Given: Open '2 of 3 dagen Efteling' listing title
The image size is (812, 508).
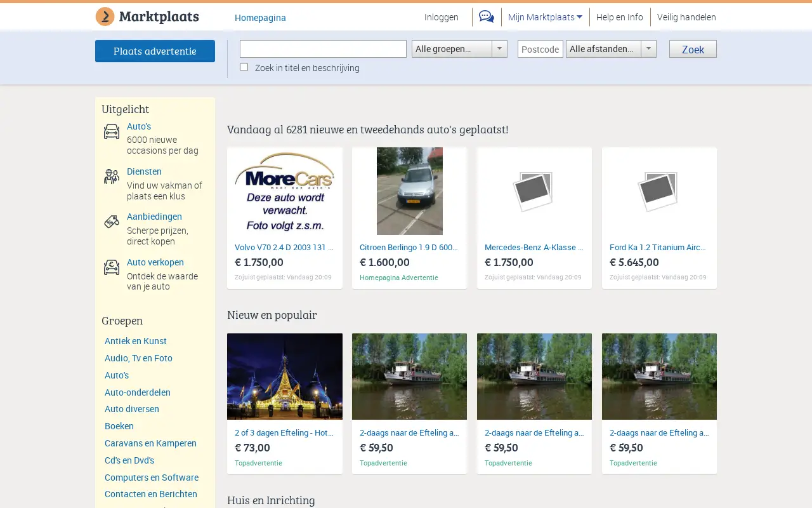Looking at the screenshot, I should pos(284,432).
